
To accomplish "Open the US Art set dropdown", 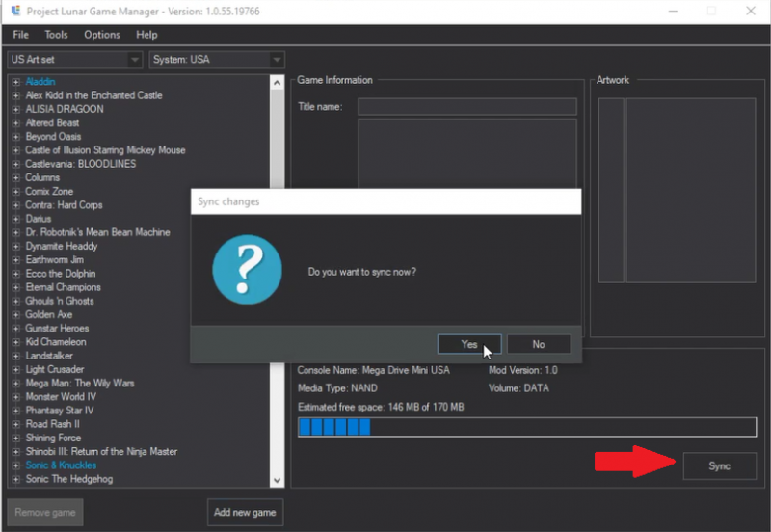I will click(75, 60).
